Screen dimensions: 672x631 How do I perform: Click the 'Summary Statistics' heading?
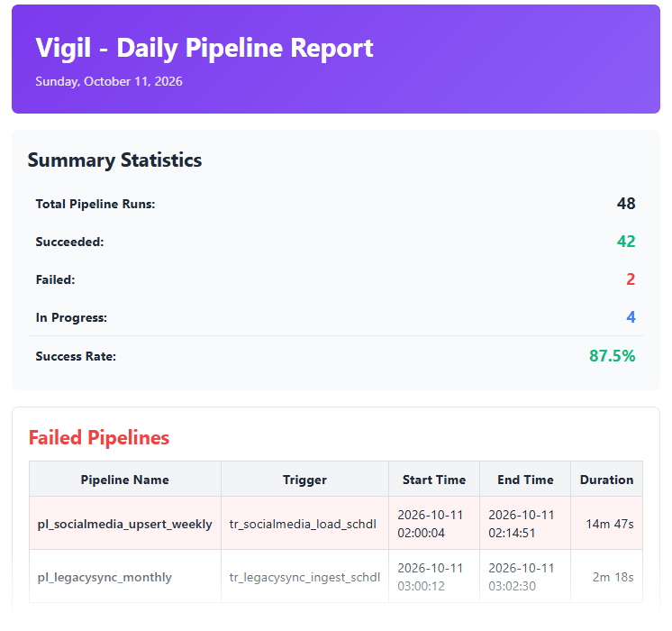pyautogui.click(x=114, y=160)
